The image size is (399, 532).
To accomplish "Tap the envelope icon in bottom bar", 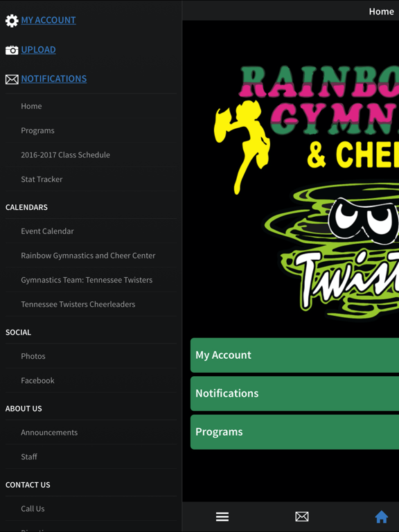I will 301,517.
